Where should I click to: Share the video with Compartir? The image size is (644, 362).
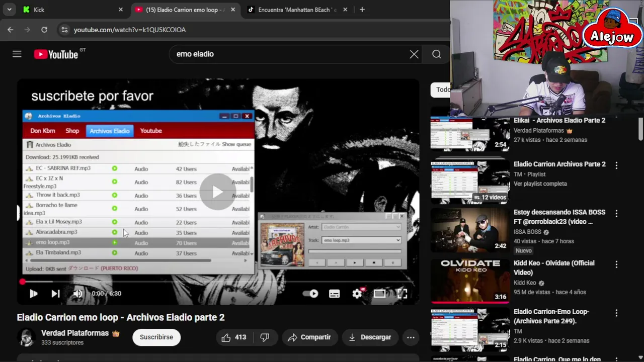tap(309, 337)
